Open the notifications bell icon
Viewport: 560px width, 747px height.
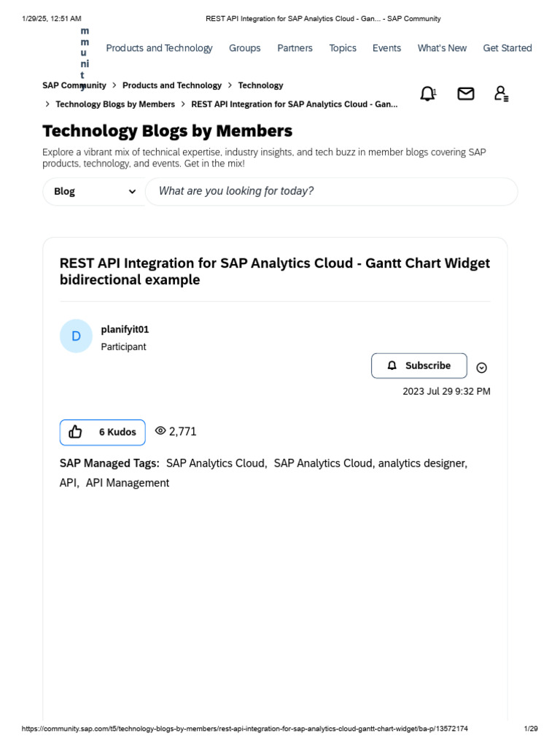(427, 93)
